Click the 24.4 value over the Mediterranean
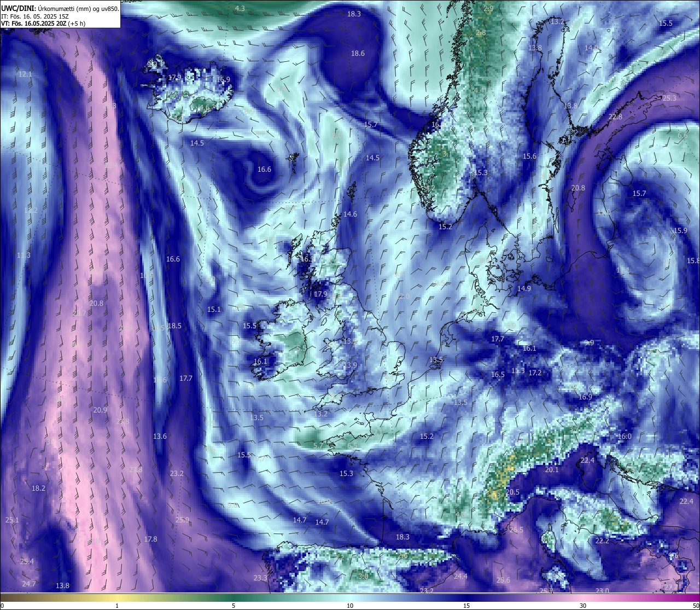The height and width of the screenshot is (610, 700). click(460, 576)
